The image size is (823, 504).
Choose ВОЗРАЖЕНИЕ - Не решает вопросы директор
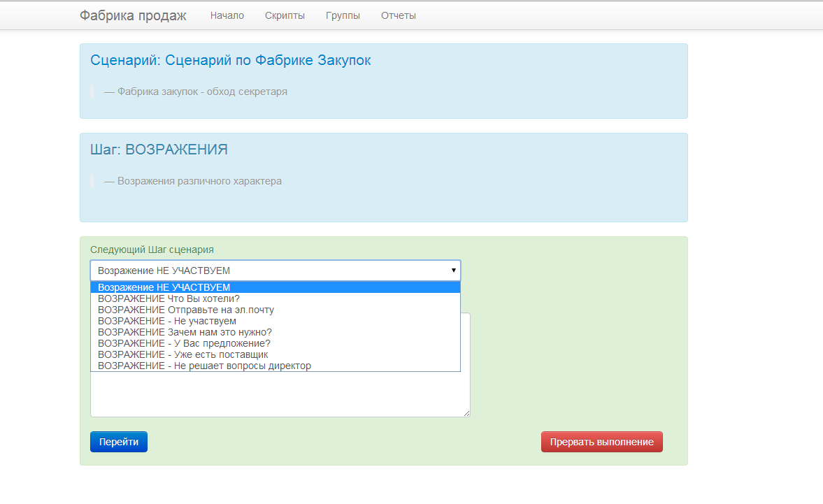pos(275,366)
